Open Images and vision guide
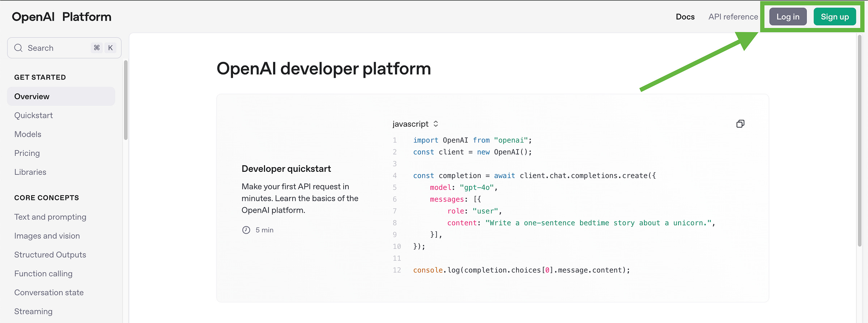868x323 pixels. 47,236
